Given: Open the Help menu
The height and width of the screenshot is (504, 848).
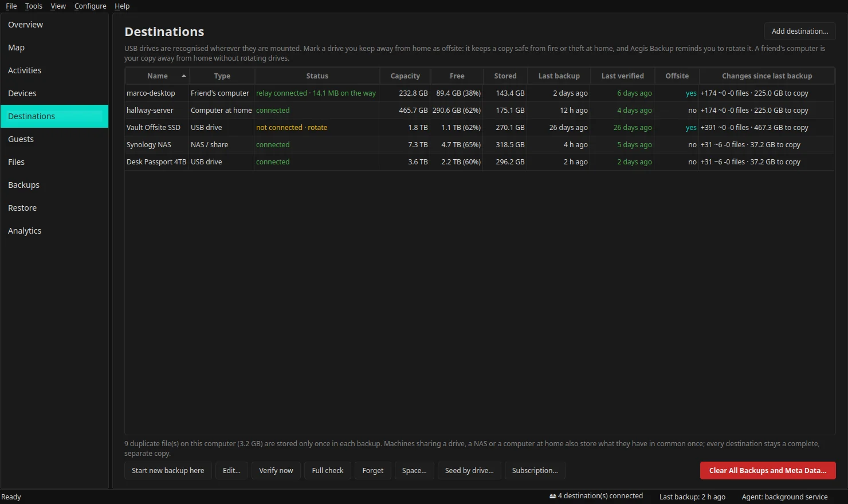Looking at the screenshot, I should pos(122,6).
